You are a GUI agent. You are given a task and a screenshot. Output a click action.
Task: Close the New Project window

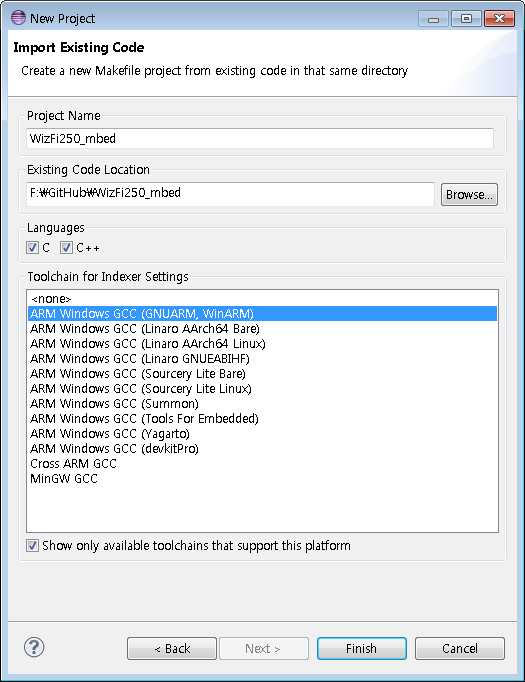click(499, 19)
